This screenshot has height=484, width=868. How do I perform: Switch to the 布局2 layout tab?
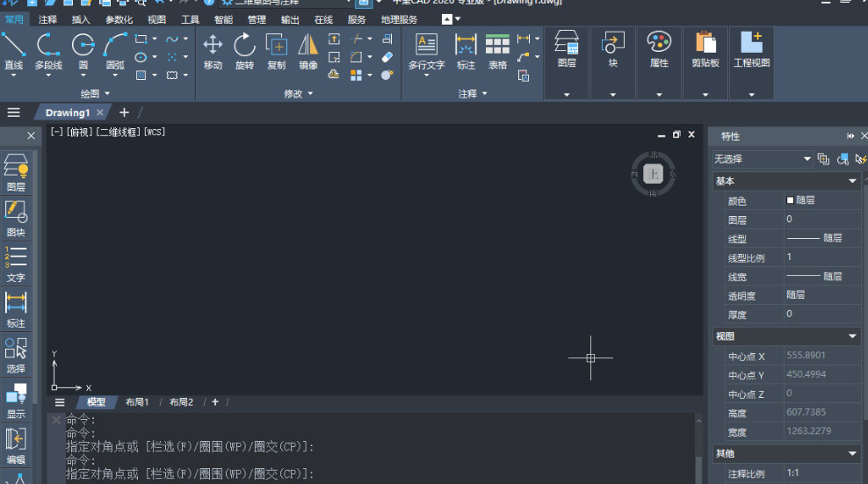[181, 402]
